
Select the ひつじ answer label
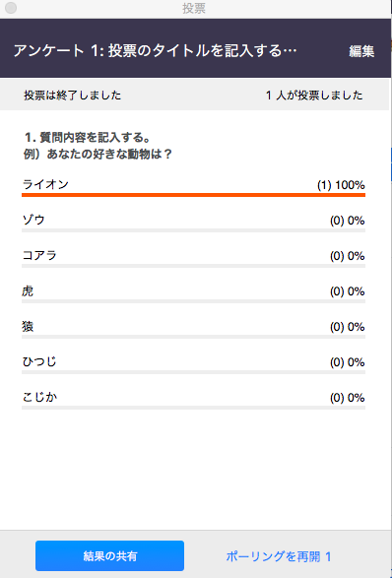(39, 362)
